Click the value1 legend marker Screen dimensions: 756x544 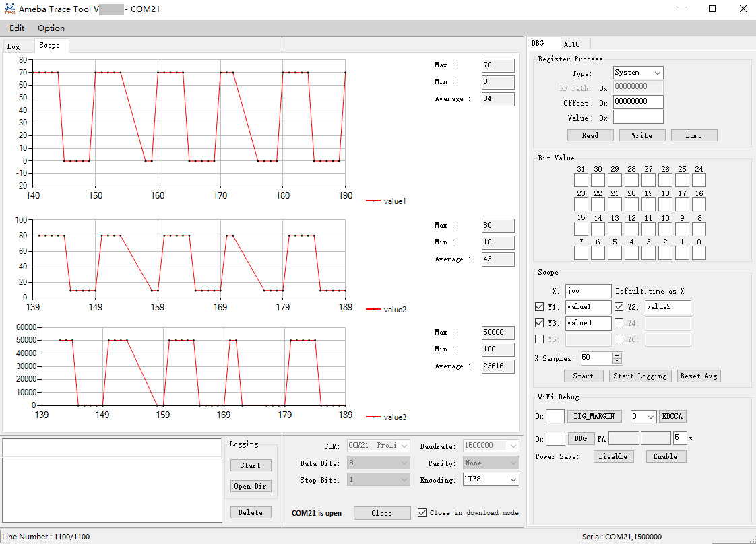(x=373, y=201)
